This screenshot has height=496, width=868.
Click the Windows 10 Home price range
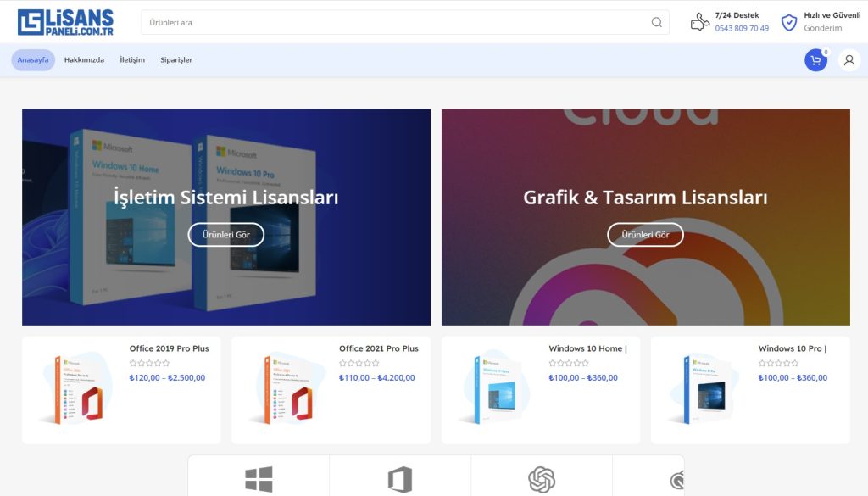583,377
